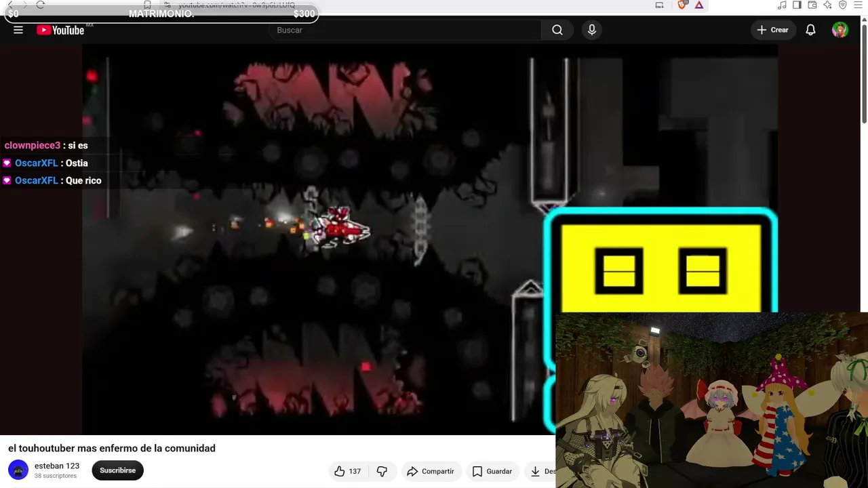The image size is (868, 488).
Task: Click the cast/picture-in-picture icon in the address bar
Action: (659, 5)
